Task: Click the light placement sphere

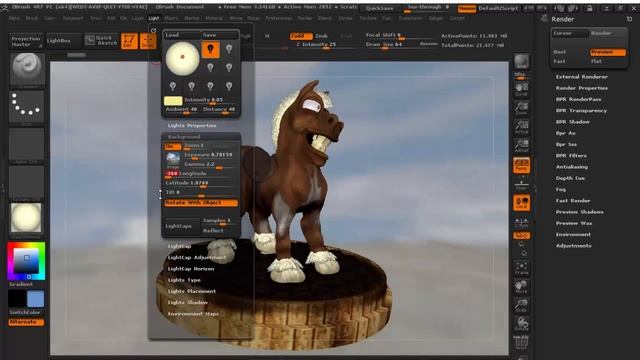Action: (x=182, y=58)
